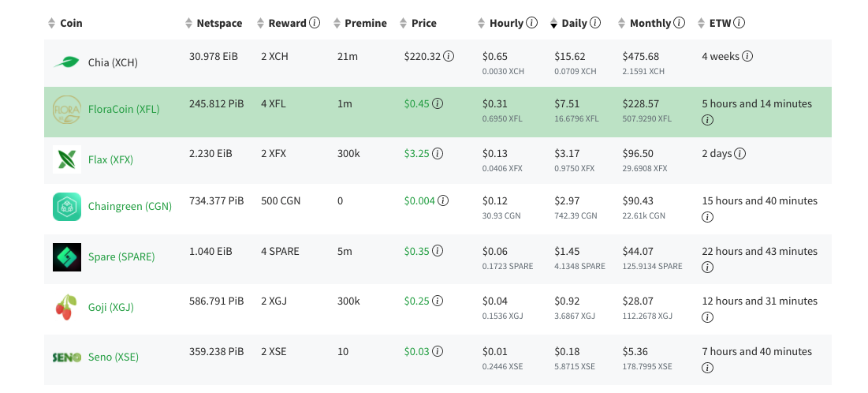The width and height of the screenshot is (868, 393).
Task: Click FloraCoin netspace 245.812 PiB
Action: (217, 103)
